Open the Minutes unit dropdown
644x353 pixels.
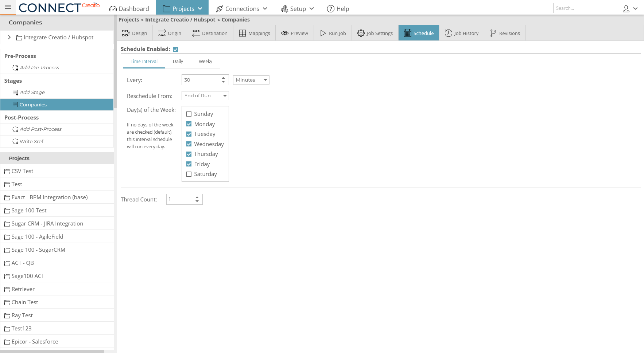(265, 80)
